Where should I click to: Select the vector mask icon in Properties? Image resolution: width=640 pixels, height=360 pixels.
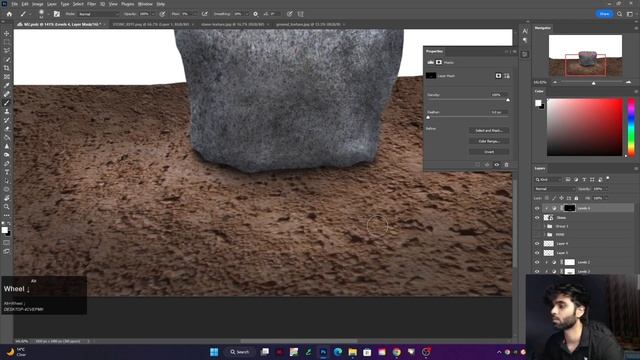(x=507, y=76)
